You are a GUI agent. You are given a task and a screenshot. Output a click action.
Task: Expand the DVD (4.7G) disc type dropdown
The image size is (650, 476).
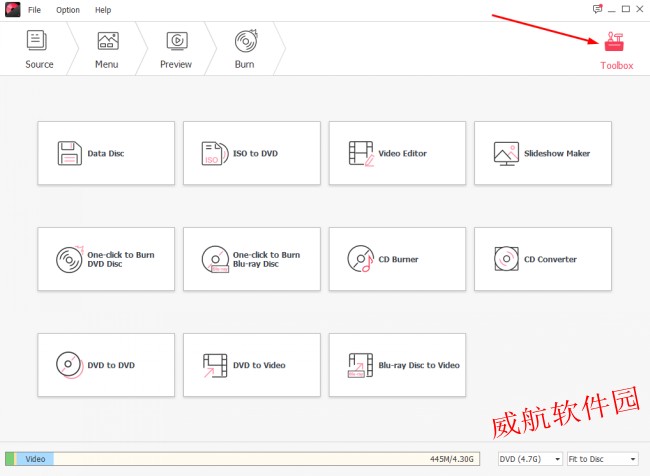click(x=529, y=459)
